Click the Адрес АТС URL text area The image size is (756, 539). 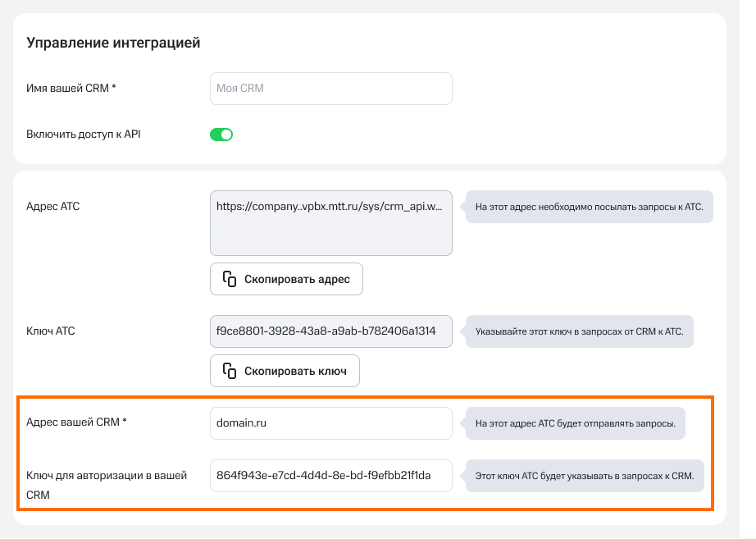coord(330,223)
